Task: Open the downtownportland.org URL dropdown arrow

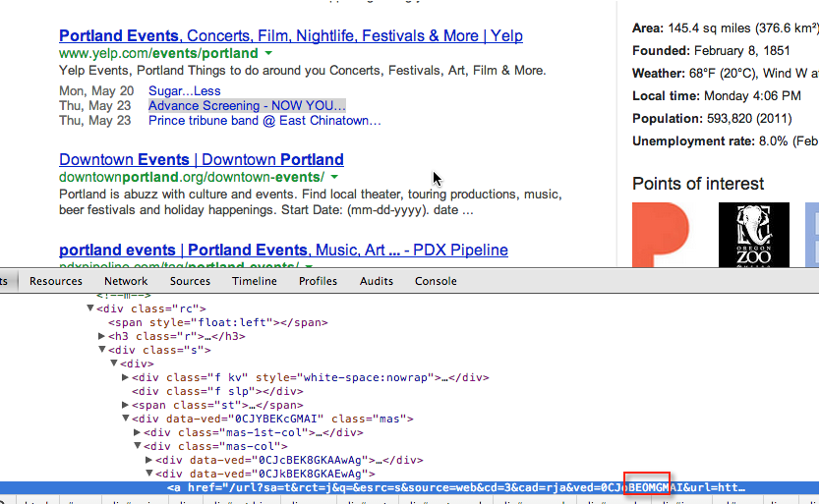Action: tap(334, 178)
